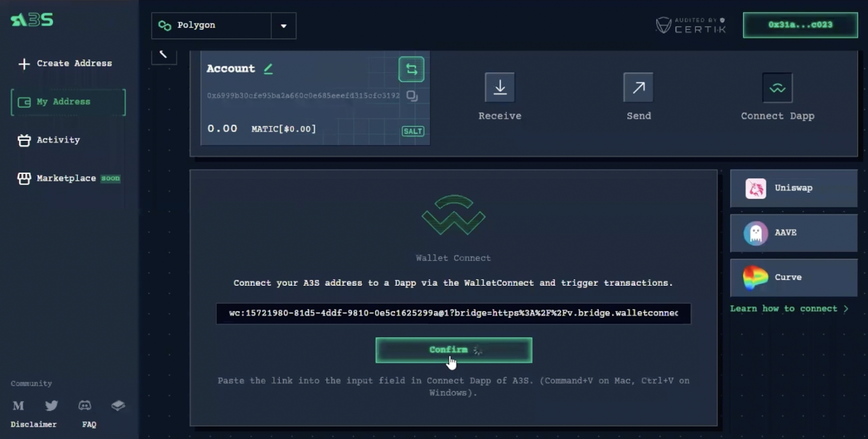The image size is (868, 439).
Task: Open the Disclaimer link
Action: click(x=34, y=424)
